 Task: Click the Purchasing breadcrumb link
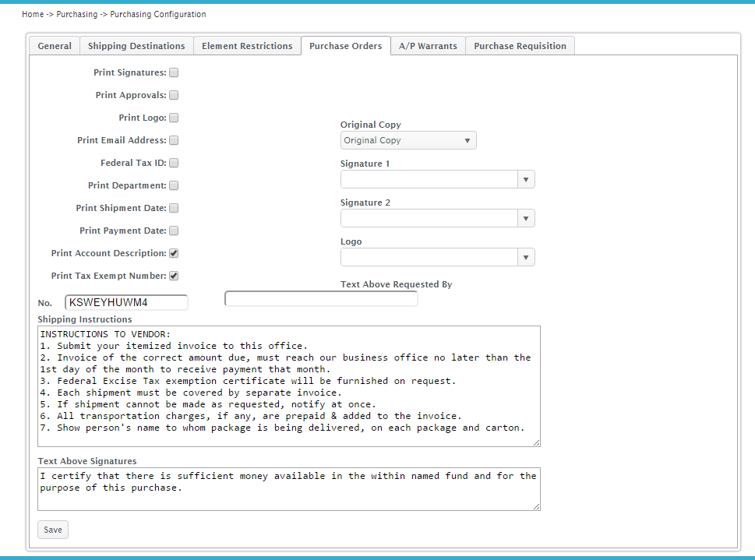click(77, 15)
